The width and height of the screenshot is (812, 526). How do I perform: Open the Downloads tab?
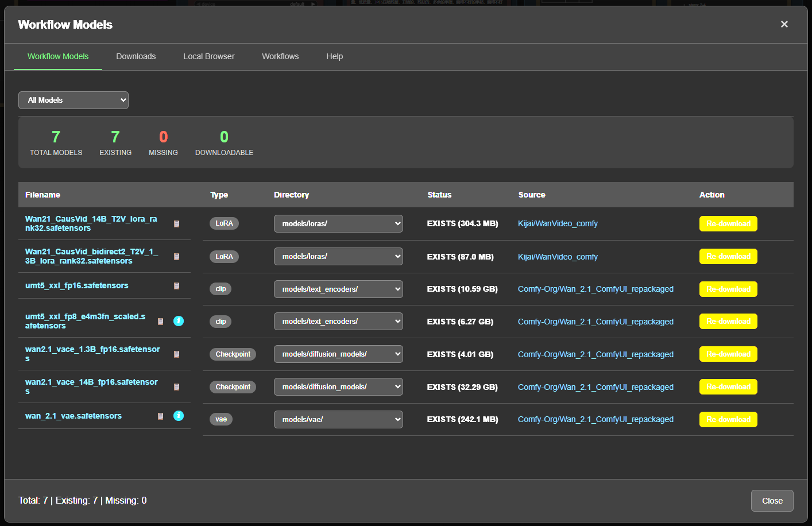click(x=136, y=56)
